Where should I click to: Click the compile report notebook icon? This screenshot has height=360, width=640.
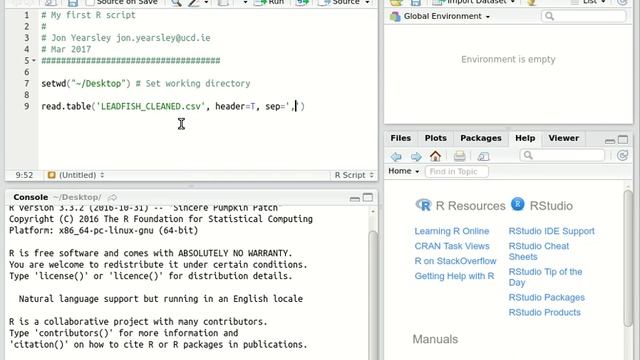[223, 2]
